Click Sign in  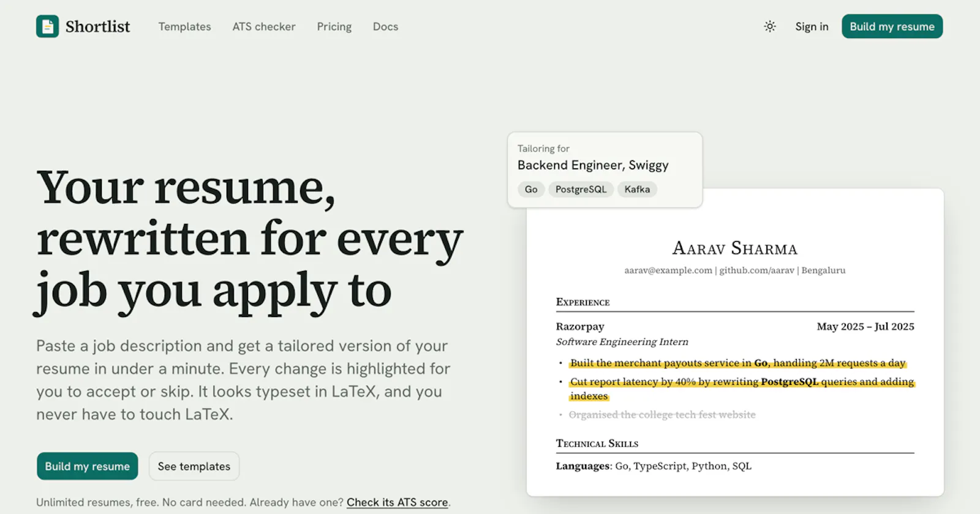click(x=812, y=26)
